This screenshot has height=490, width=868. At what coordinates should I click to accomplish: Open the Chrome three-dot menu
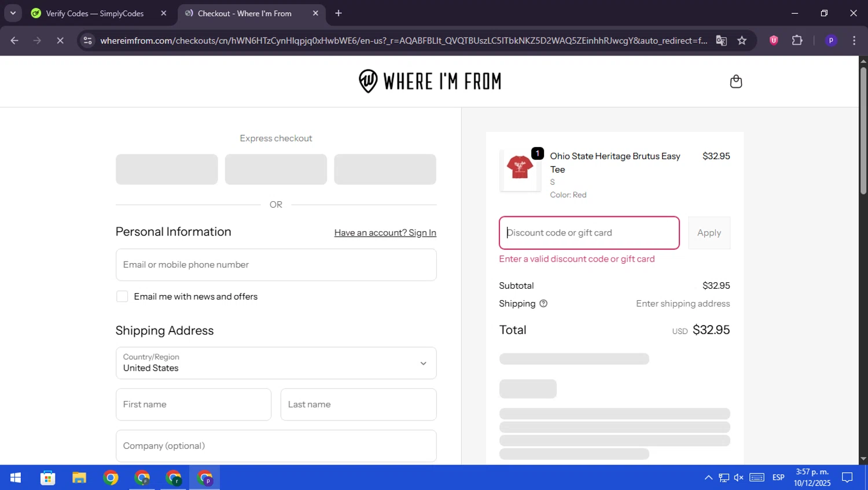click(x=854, y=40)
